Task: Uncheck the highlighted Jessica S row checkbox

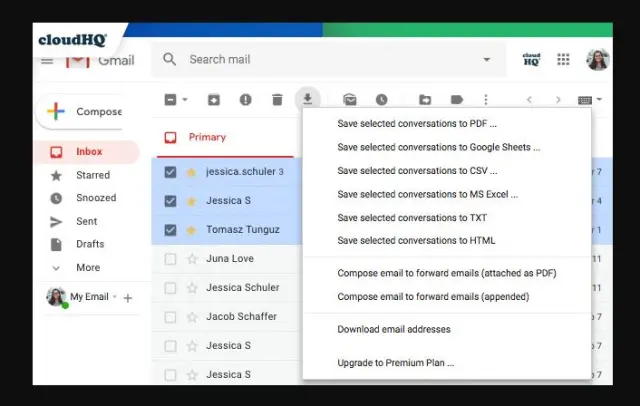Action: (x=170, y=201)
